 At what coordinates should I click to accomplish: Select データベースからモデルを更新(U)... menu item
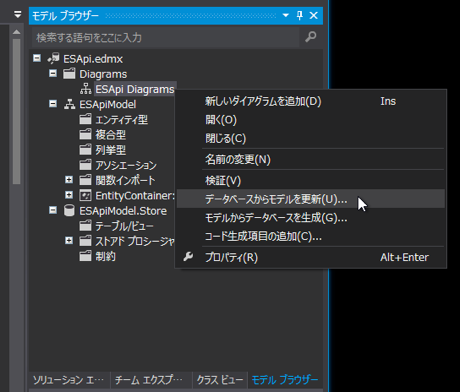311,199
